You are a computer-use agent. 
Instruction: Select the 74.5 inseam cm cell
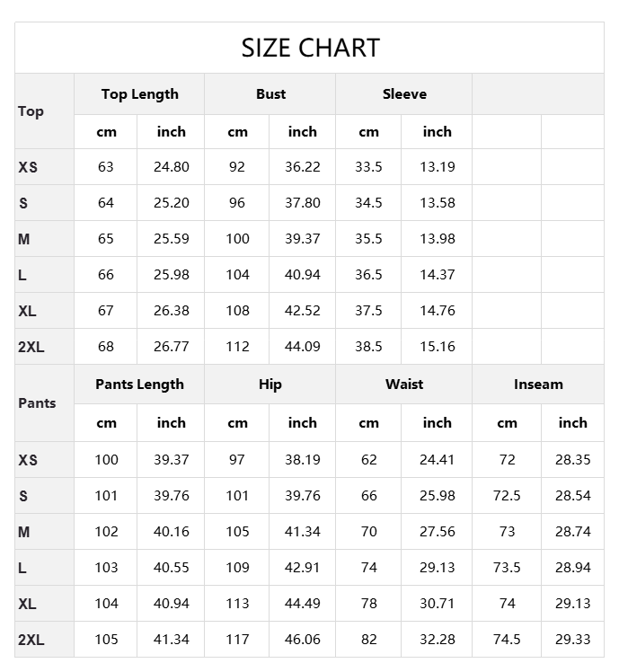coord(507,640)
